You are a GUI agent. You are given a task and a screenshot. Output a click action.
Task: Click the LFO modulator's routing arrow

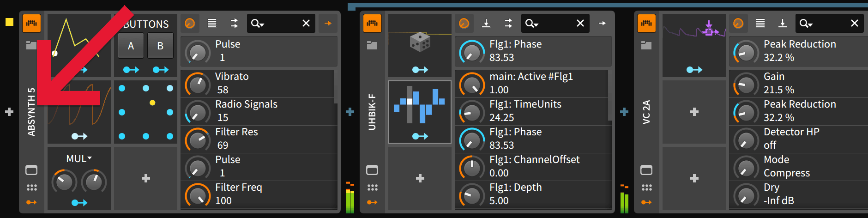tap(79, 136)
